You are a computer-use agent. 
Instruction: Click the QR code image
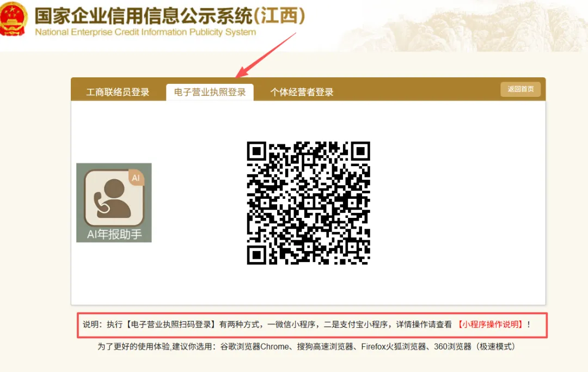click(x=308, y=203)
